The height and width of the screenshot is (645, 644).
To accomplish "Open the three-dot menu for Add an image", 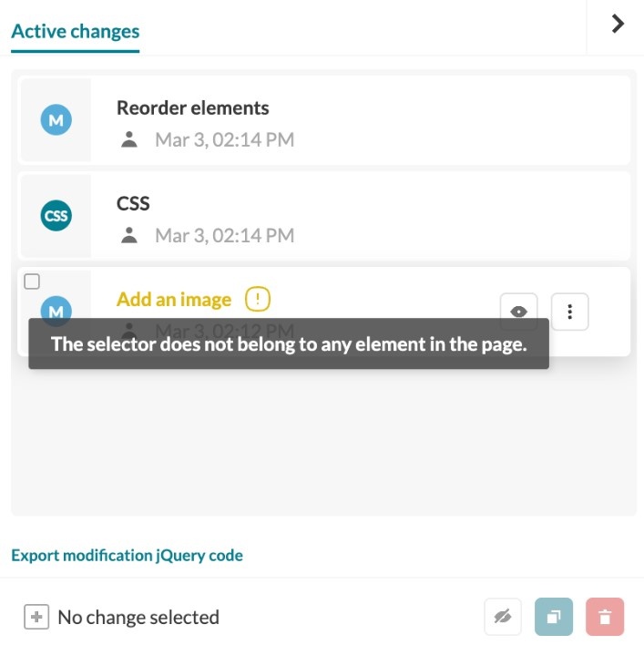I will click(569, 312).
